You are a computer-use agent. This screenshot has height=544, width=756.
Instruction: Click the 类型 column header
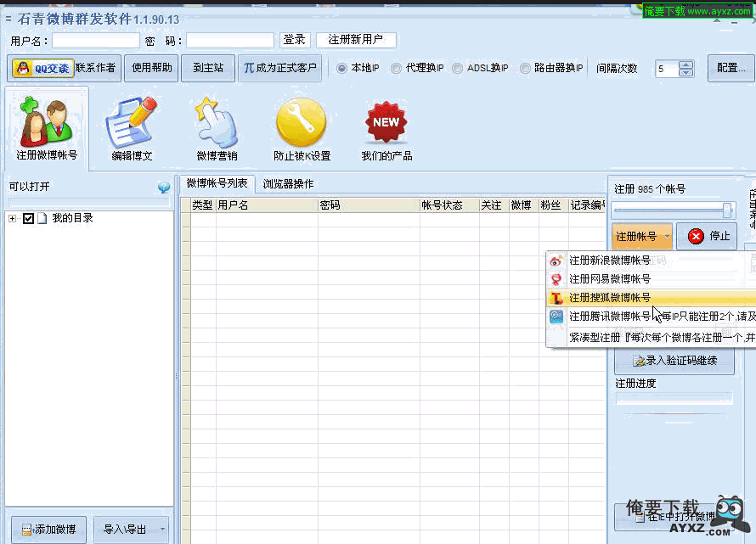(x=203, y=205)
